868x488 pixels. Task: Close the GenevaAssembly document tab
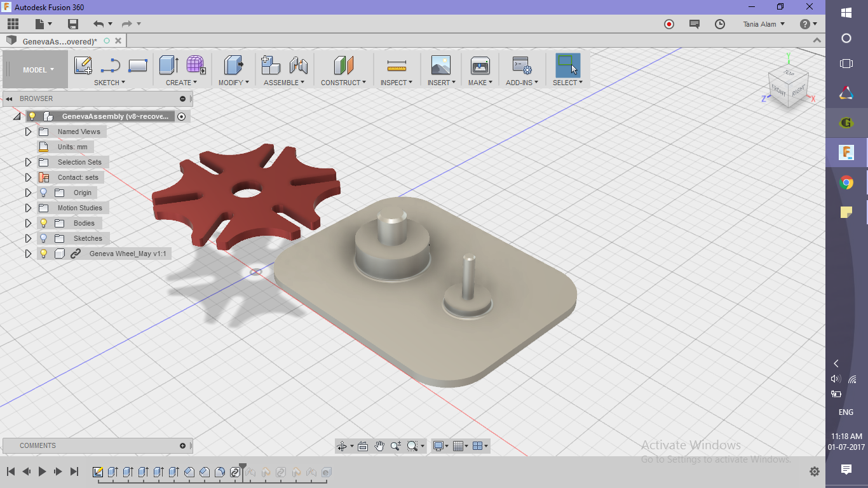click(x=118, y=41)
